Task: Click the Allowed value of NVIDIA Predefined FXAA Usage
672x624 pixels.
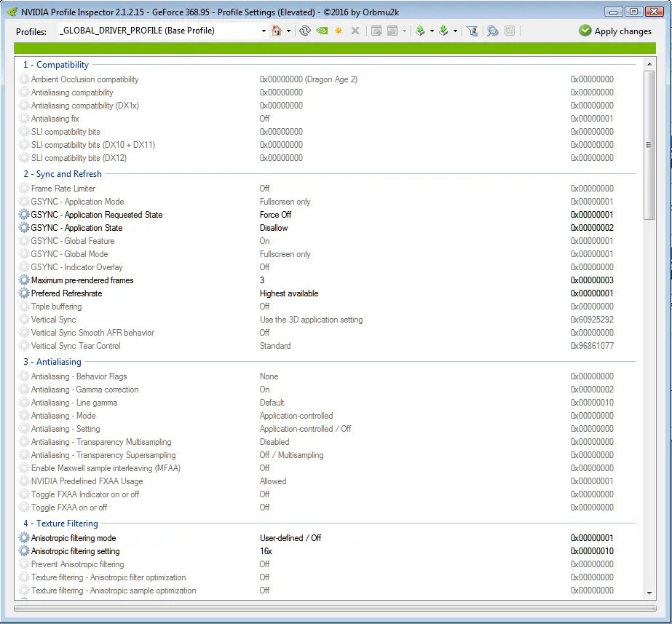Action: 273,481
